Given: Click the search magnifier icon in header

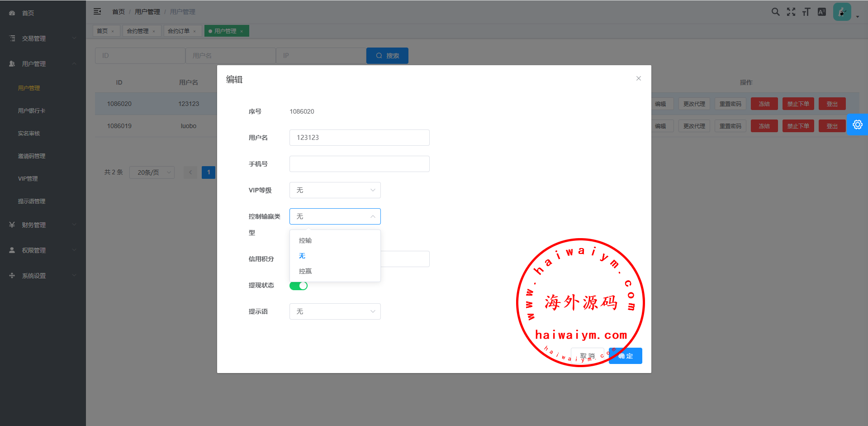Looking at the screenshot, I should (x=775, y=12).
